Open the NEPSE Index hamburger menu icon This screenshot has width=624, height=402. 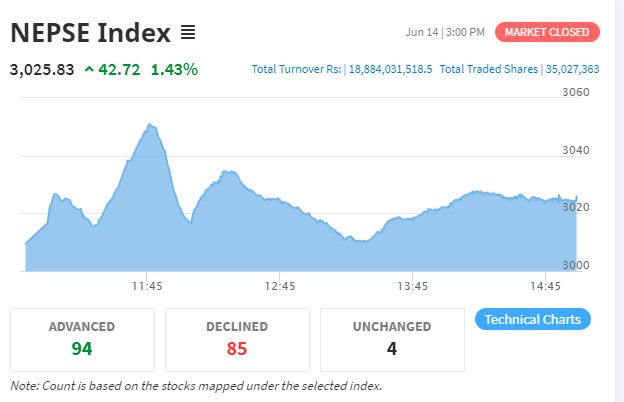click(188, 32)
